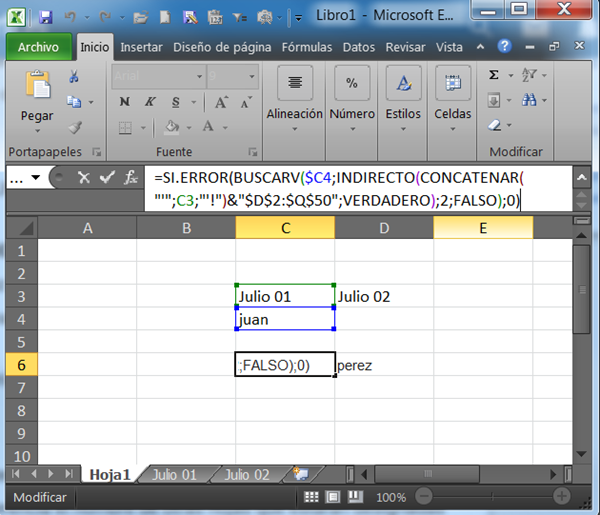Open the font size dropdown

(x=252, y=77)
